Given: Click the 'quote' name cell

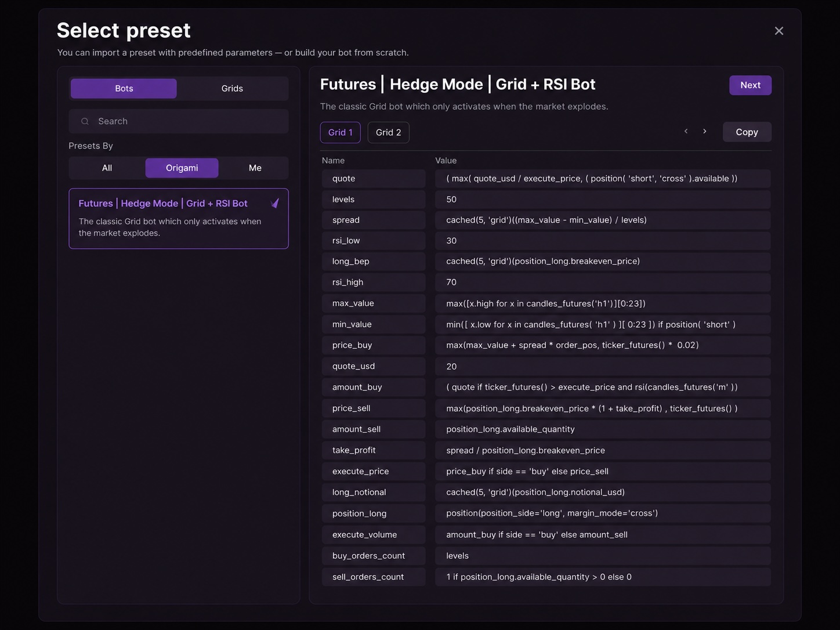Looking at the screenshot, I should pyautogui.click(x=374, y=179).
